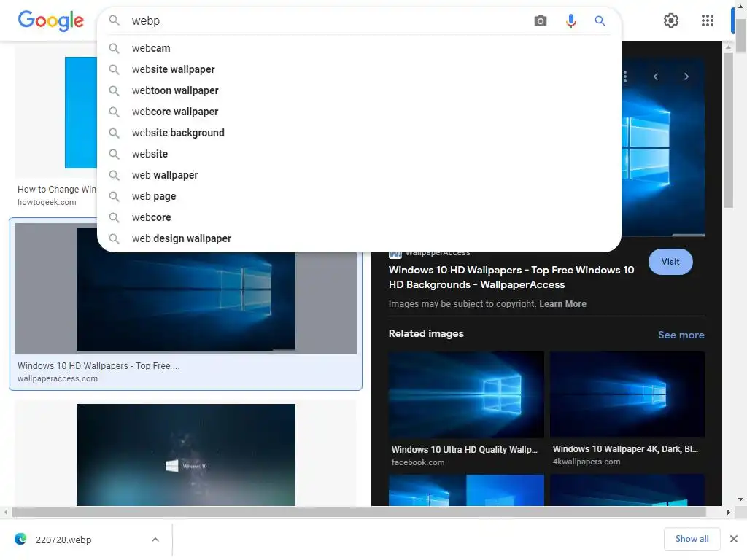Click wallpaperaccess.com source under result
747x560 pixels.
click(x=58, y=378)
